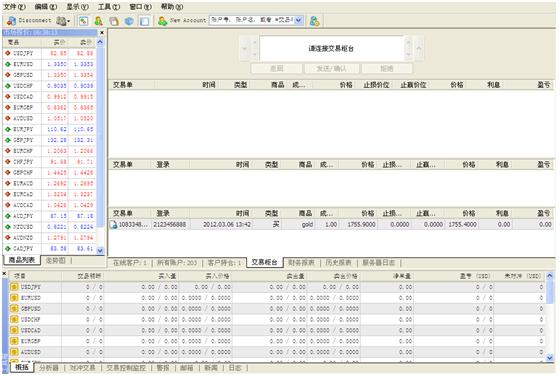This screenshot has height=375, width=560.
Task: Click the AUDJPY icon in the quotes list
Action: (x=8, y=216)
